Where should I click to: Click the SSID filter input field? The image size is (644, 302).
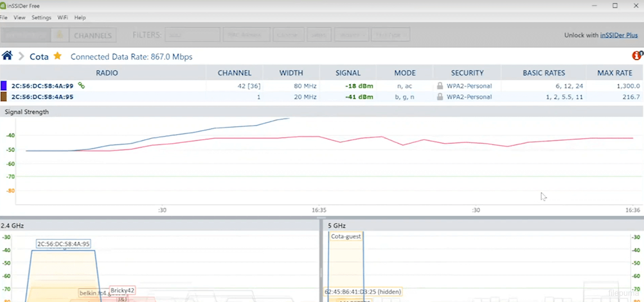point(192,35)
